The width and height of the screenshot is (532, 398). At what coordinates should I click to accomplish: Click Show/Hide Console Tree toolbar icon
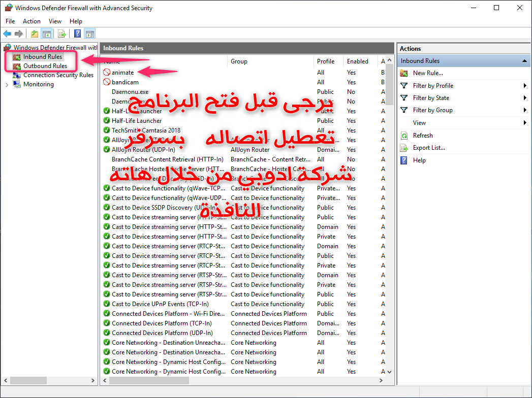point(46,34)
